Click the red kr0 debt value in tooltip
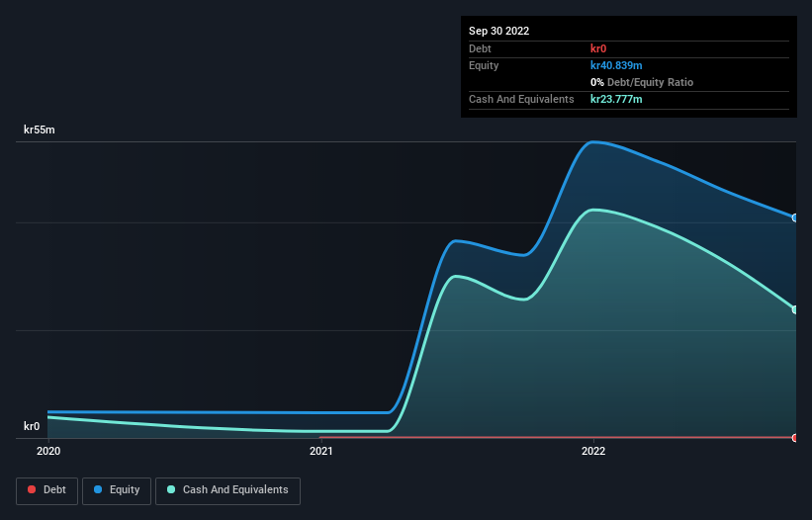Viewport: 812px width, 520px height. point(598,48)
